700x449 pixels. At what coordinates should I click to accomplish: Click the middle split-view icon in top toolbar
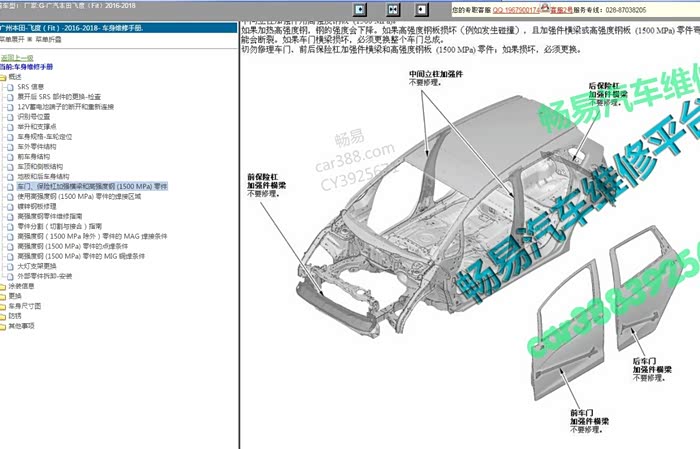[394, 9]
